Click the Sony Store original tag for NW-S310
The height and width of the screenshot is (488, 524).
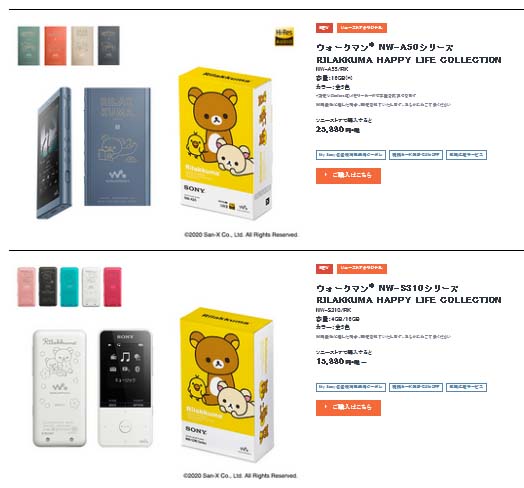(362, 268)
